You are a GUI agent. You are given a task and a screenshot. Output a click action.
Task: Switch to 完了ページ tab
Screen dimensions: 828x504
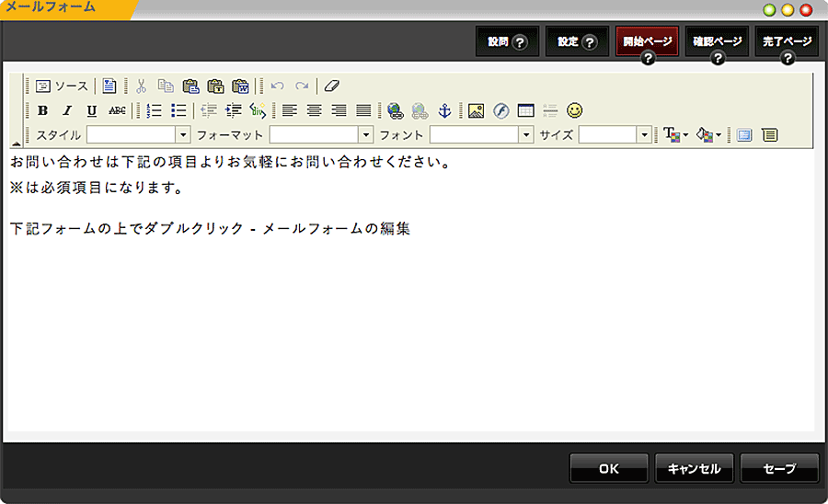(787, 41)
